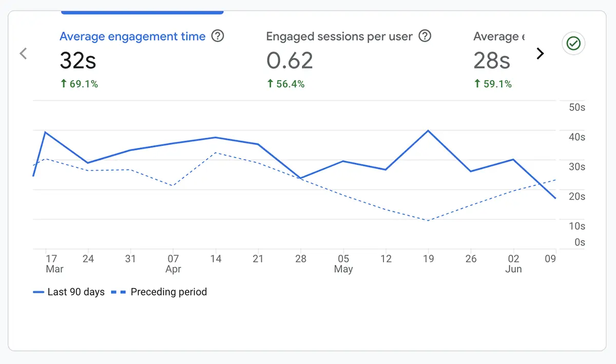Click the Last 90 days legend label

(75, 292)
